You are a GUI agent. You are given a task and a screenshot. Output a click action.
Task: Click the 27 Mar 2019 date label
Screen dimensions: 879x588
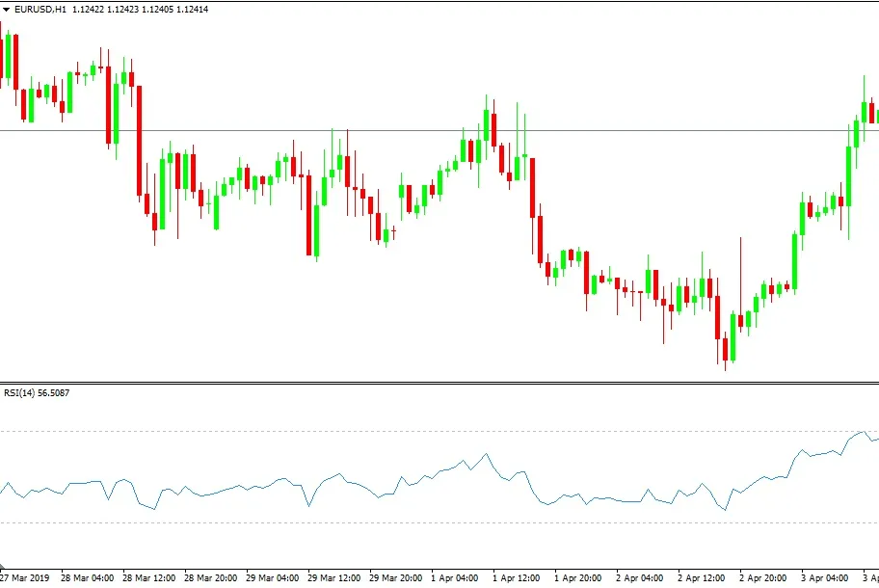click(x=25, y=578)
